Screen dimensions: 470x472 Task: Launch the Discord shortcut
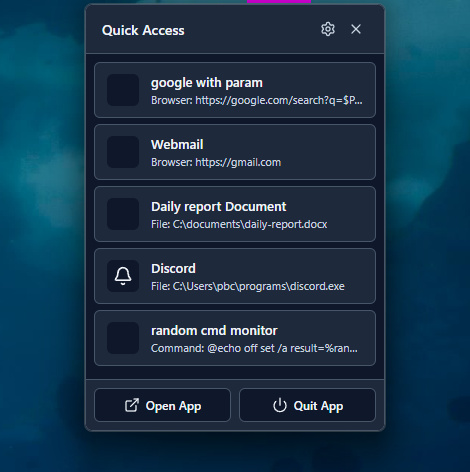coord(235,276)
